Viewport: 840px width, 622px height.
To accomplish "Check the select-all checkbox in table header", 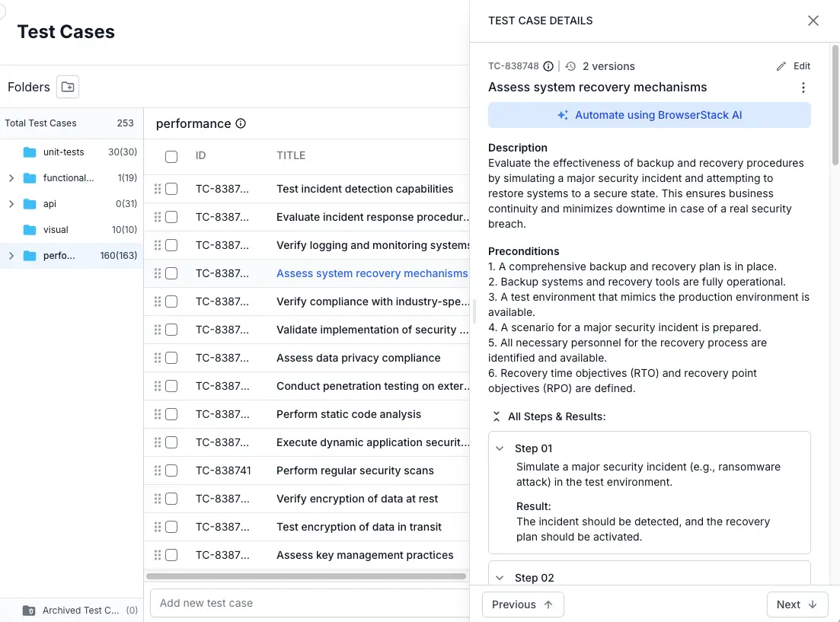I will click(171, 156).
